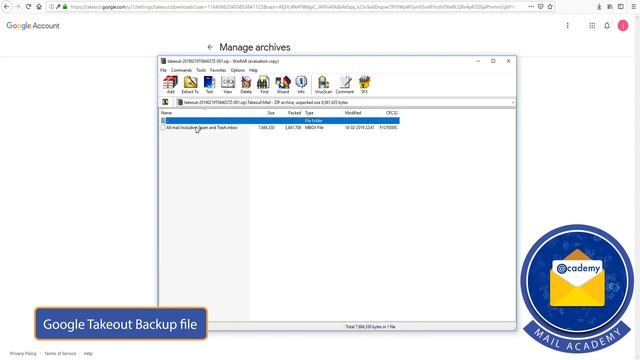Screen dimensions: 640x360
Task: Select All mail Including Spam and Trash.mbox
Action: (x=202, y=128)
